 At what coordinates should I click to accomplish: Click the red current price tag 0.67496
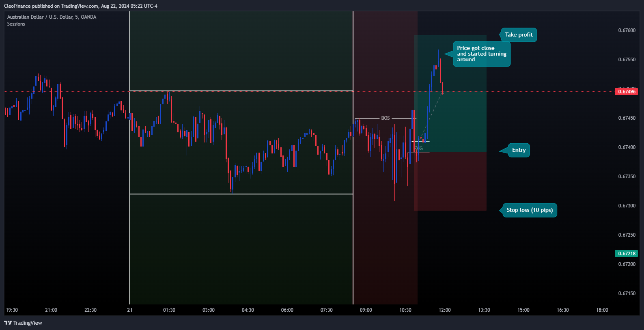(x=627, y=92)
